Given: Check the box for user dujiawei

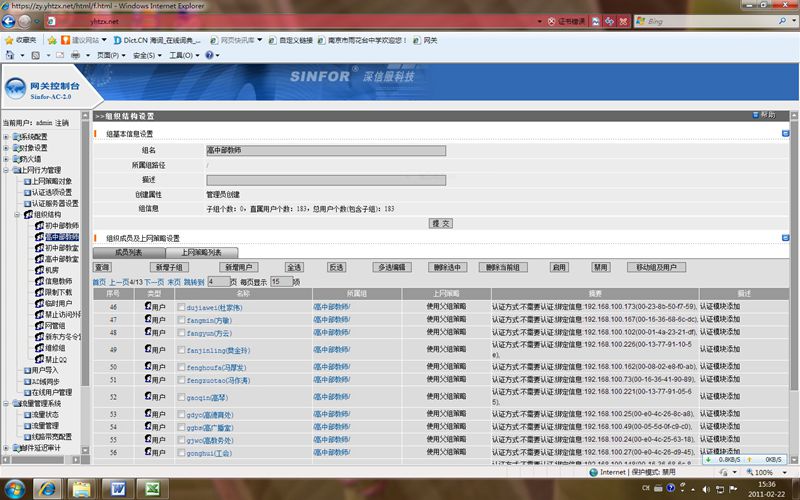Looking at the screenshot, I should pos(181,306).
